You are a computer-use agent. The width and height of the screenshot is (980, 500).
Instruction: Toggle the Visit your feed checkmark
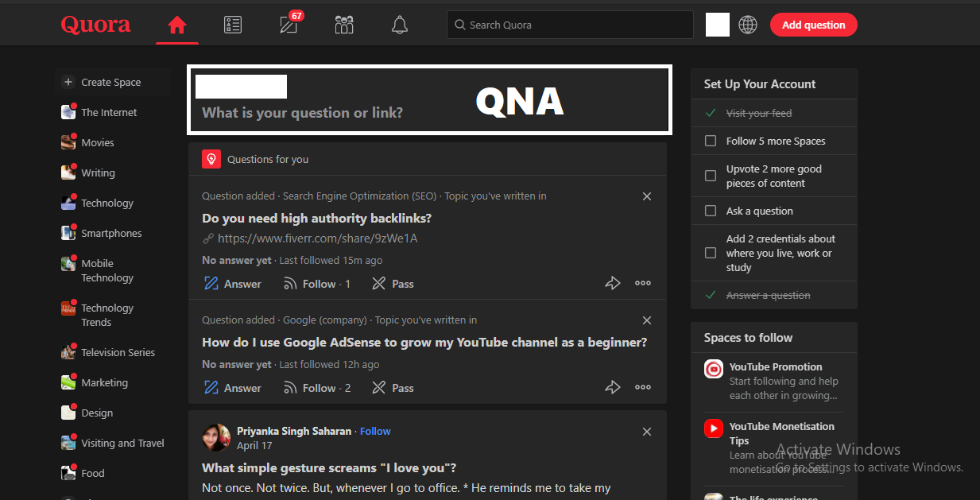(711, 113)
